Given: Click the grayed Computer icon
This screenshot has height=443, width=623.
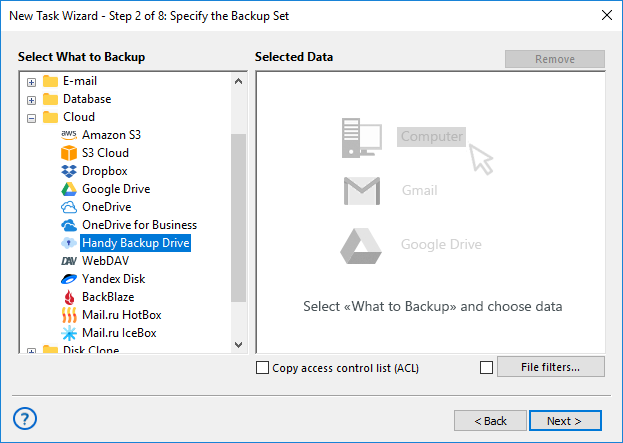Looking at the screenshot, I should [362, 138].
